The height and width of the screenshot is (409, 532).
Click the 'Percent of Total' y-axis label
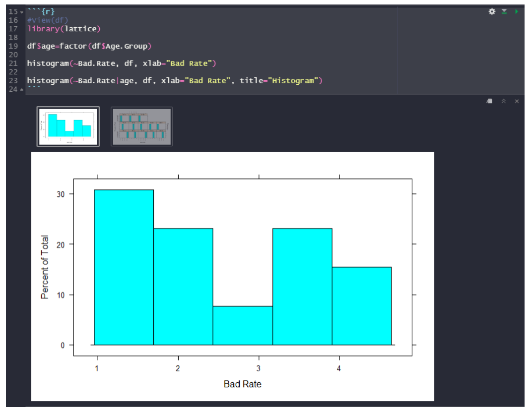pos(45,267)
